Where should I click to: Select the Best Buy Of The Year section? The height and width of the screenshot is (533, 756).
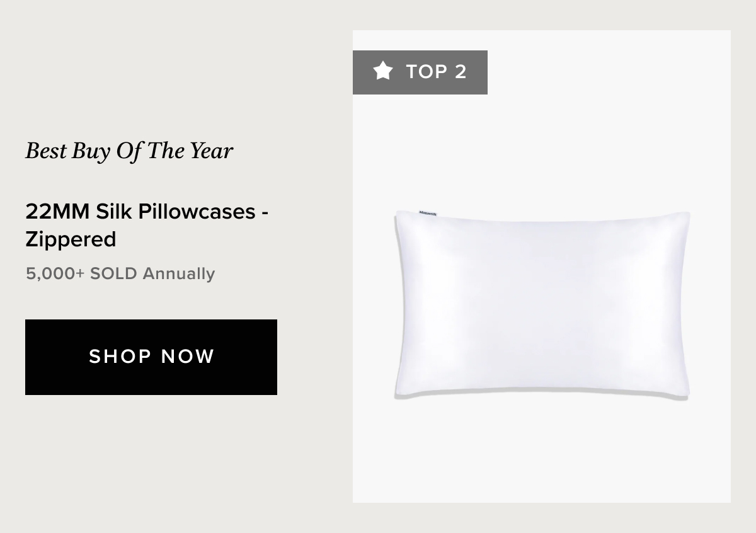pyautogui.click(x=129, y=151)
